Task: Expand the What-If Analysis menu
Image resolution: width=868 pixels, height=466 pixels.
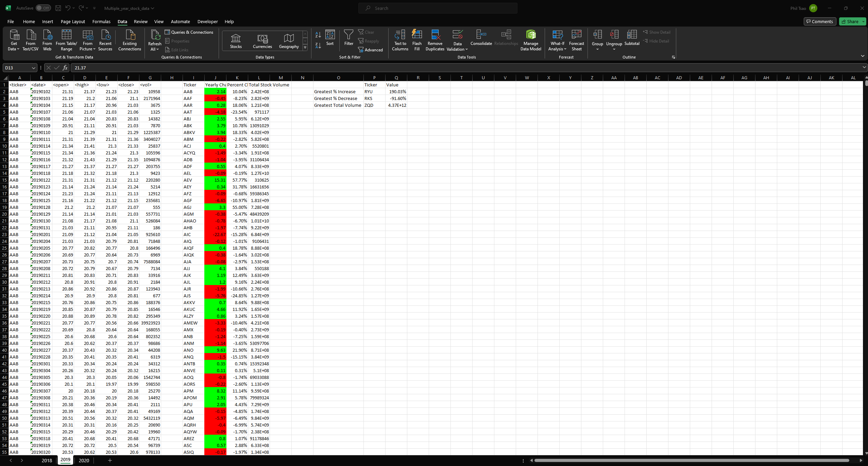Action: tap(557, 41)
